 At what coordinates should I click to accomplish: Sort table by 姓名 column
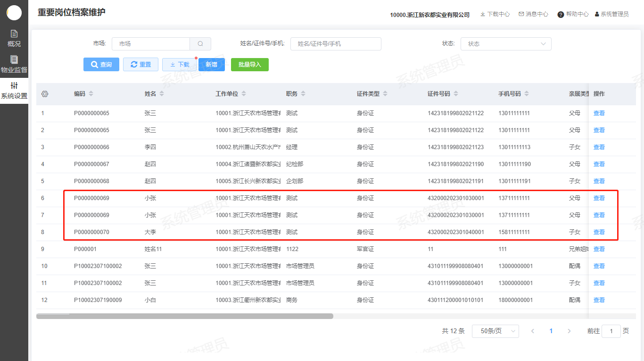[162, 94]
